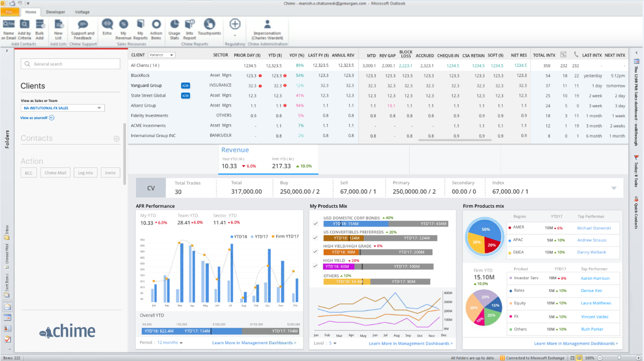Image resolution: width=644 pixels, height=361 pixels.
Task: Switch to the Home ribbon tab
Action: 31,12
